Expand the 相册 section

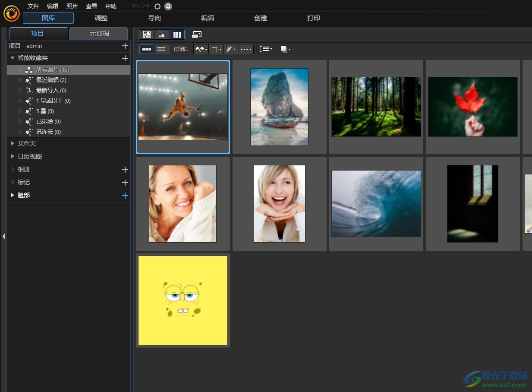coord(13,169)
